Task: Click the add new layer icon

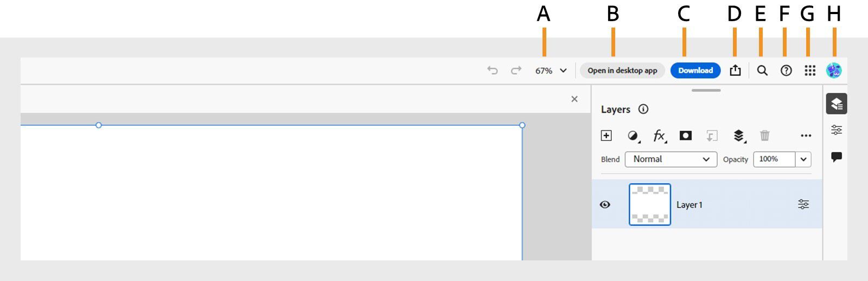Action: tap(607, 136)
